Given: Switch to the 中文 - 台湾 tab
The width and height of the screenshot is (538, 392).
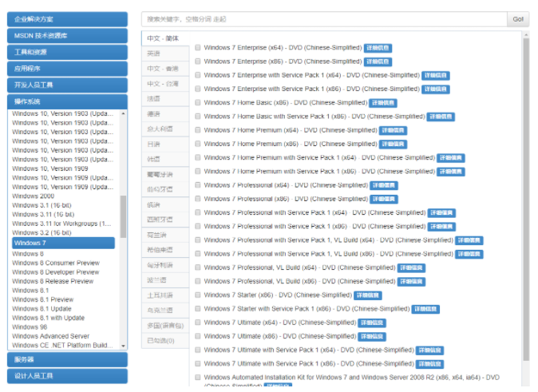Looking at the screenshot, I should tap(165, 84).
